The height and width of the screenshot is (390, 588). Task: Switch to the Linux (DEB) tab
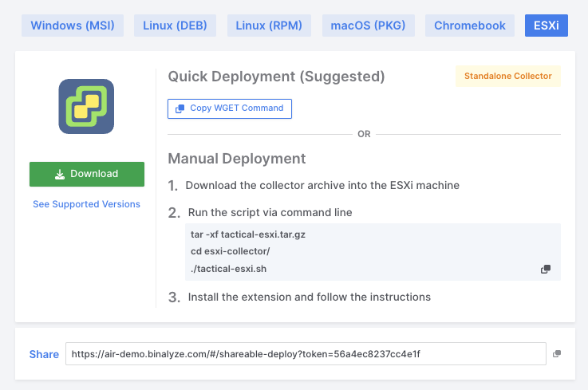175,26
